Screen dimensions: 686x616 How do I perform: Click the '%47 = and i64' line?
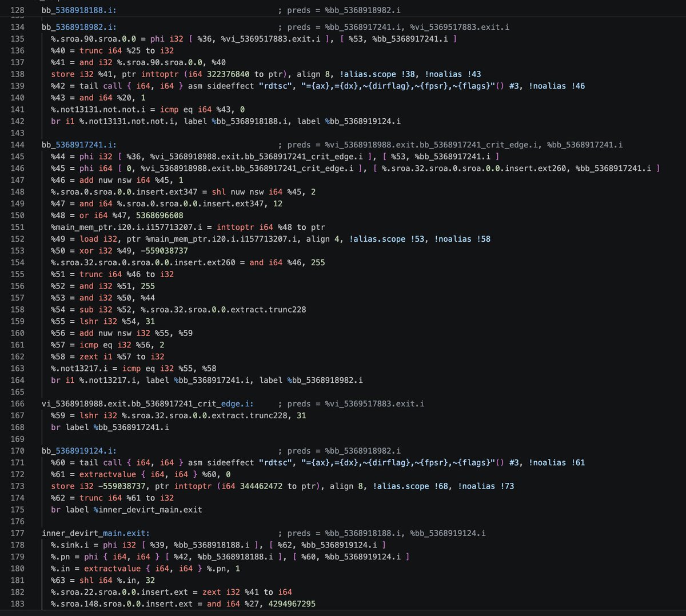pos(166,203)
